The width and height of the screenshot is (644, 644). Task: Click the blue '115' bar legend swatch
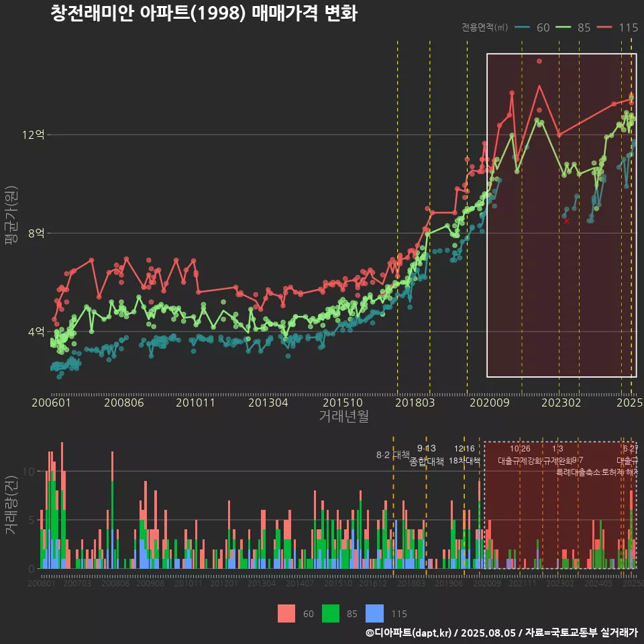(374, 614)
